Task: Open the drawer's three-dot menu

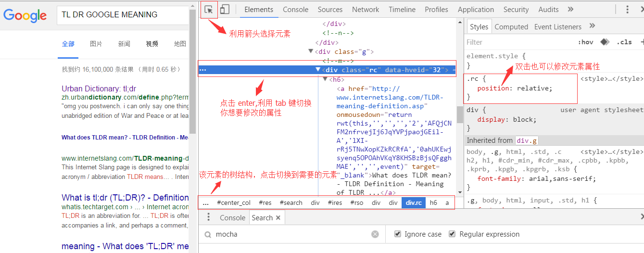Action: tap(209, 217)
